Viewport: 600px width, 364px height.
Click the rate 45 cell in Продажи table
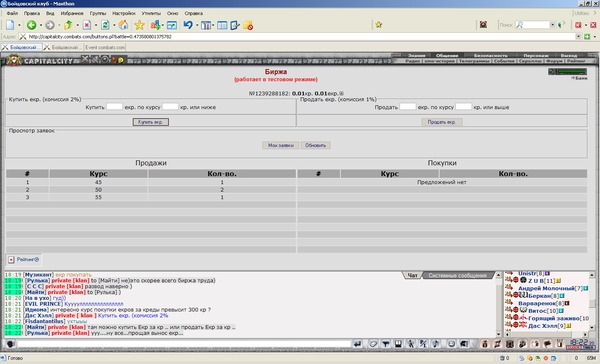(x=98, y=183)
